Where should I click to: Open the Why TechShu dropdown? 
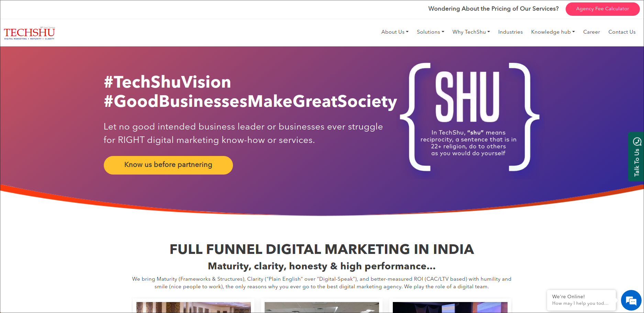(471, 32)
